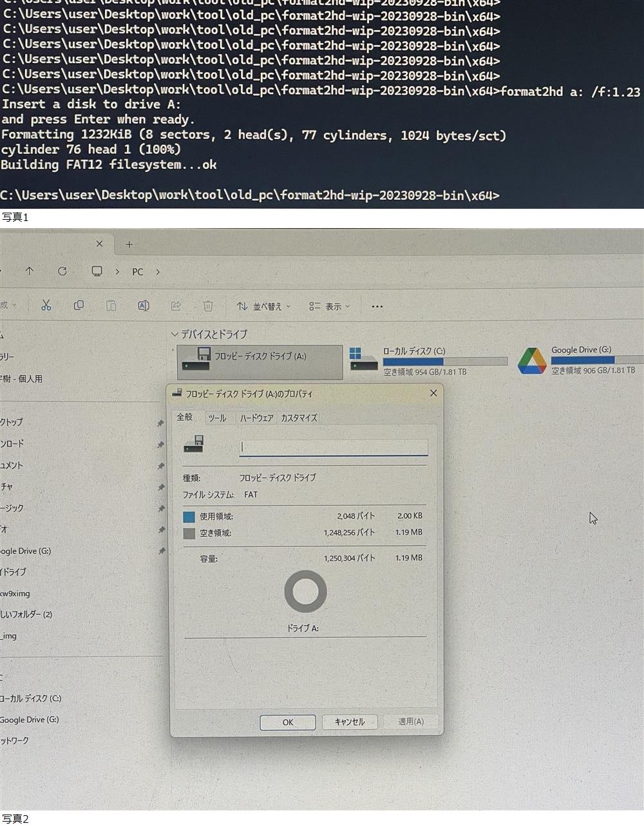Viewport: 644px width, 830px height.
Task: Click the Rename icon in toolbar
Action: [144, 305]
